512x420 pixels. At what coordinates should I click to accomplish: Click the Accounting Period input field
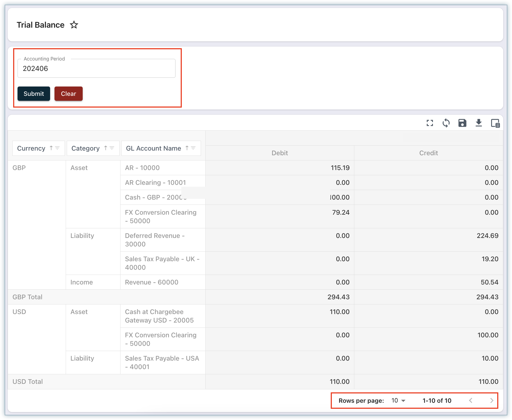coord(96,68)
